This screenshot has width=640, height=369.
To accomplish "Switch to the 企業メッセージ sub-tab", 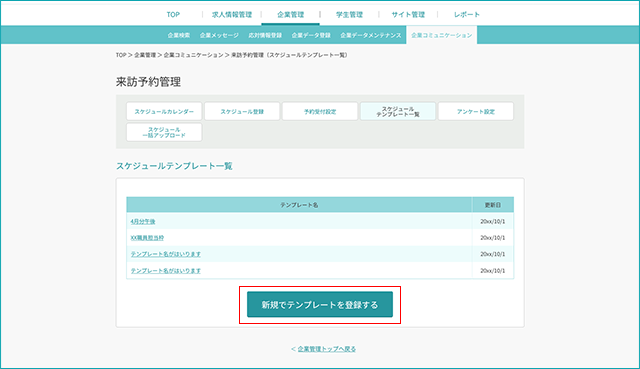I will coord(219,35).
